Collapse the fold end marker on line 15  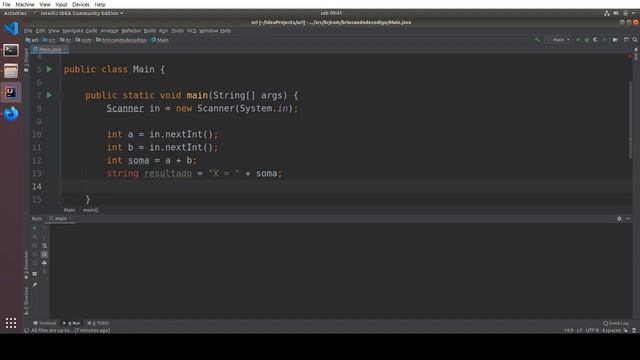[60, 200]
